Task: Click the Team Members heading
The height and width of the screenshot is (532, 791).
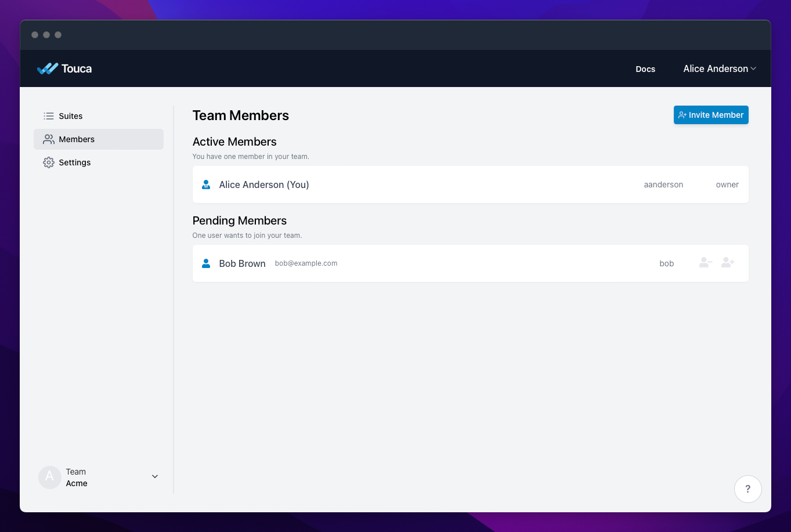Action: [x=241, y=115]
